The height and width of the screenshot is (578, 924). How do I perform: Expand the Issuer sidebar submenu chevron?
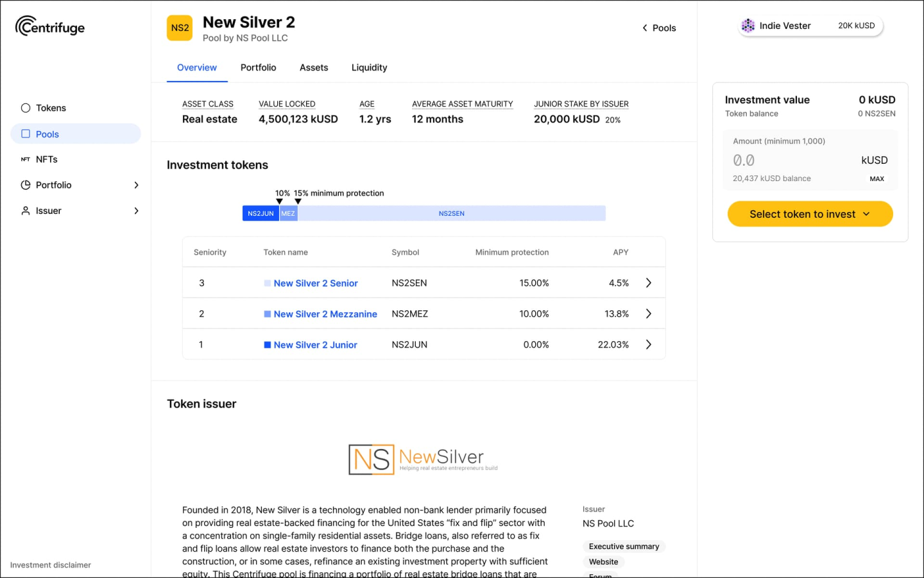tap(136, 211)
